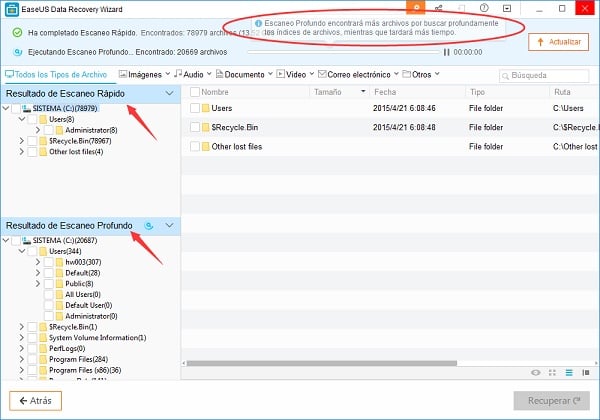Click the preview eye icon
This screenshot has height=420, width=600.
click(536, 373)
